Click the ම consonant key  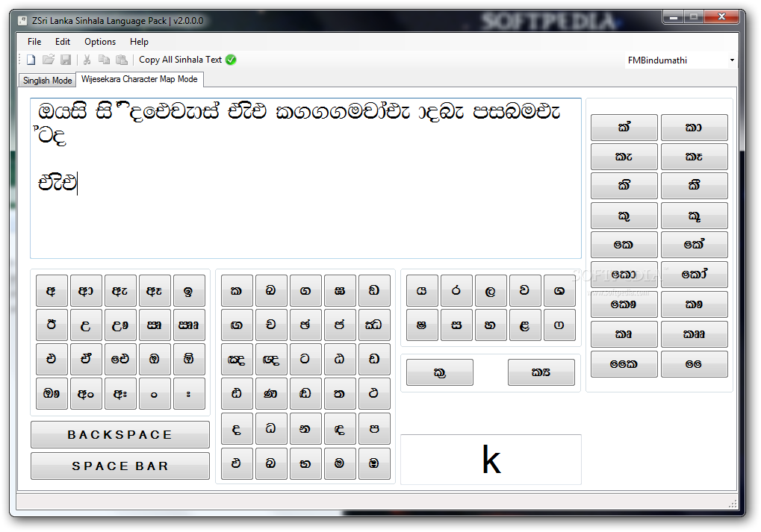click(340, 463)
